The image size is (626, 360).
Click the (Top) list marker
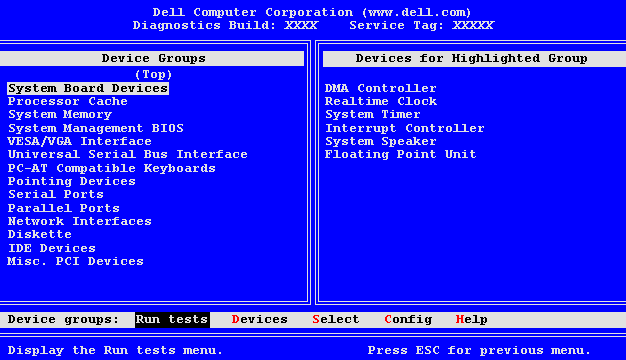pos(154,75)
